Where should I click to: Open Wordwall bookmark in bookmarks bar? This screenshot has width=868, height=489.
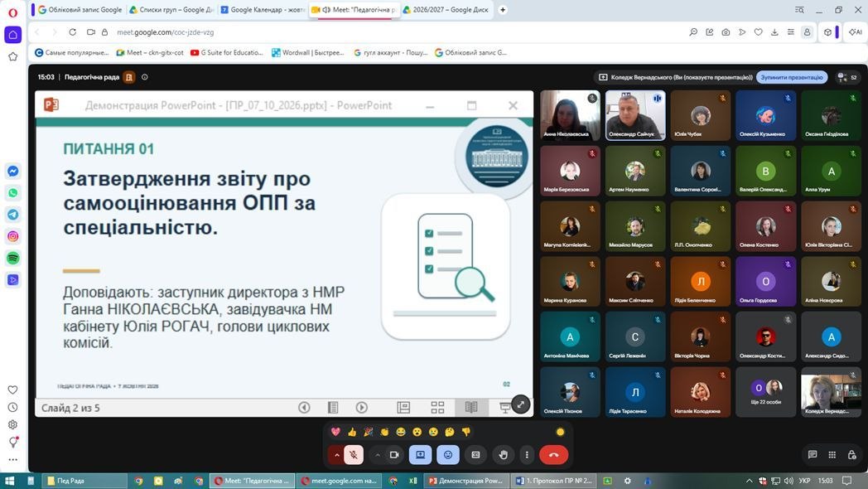[x=308, y=52]
